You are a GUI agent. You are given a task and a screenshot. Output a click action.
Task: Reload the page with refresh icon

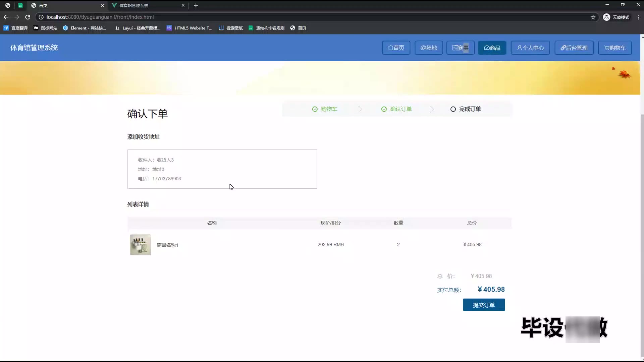click(x=28, y=17)
